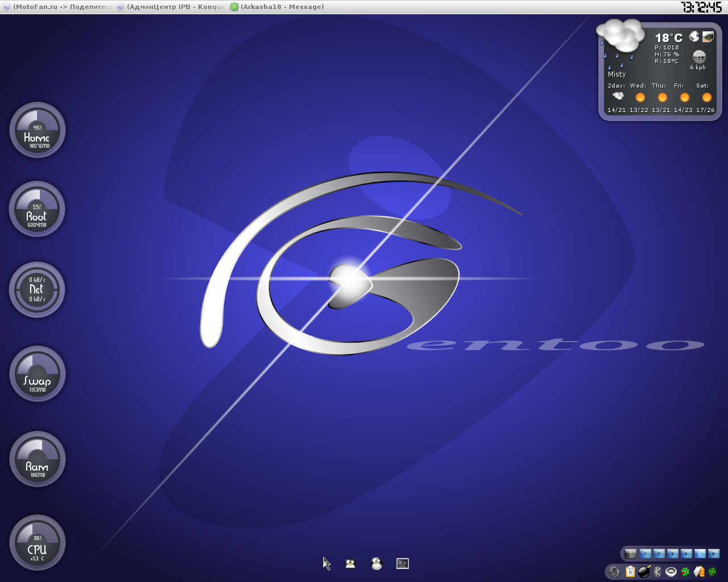
Task: Select the Fri forecast sun icon
Action: pyautogui.click(x=685, y=97)
